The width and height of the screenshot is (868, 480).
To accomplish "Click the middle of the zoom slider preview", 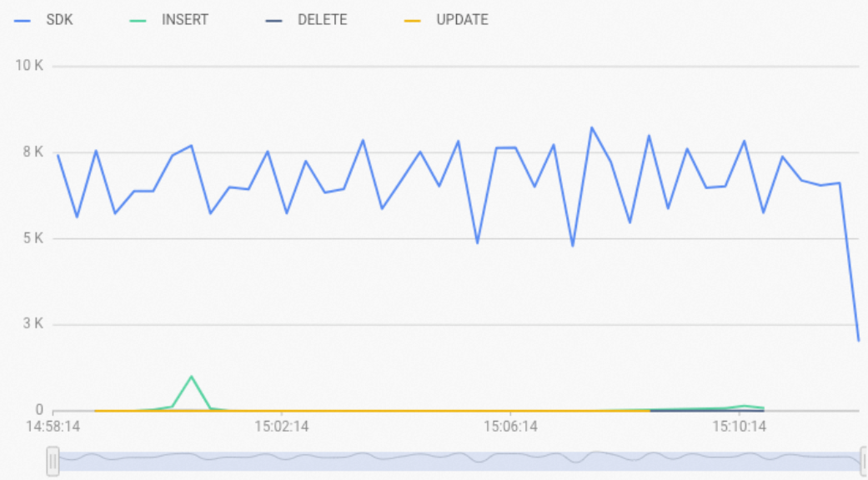I will click(459, 461).
